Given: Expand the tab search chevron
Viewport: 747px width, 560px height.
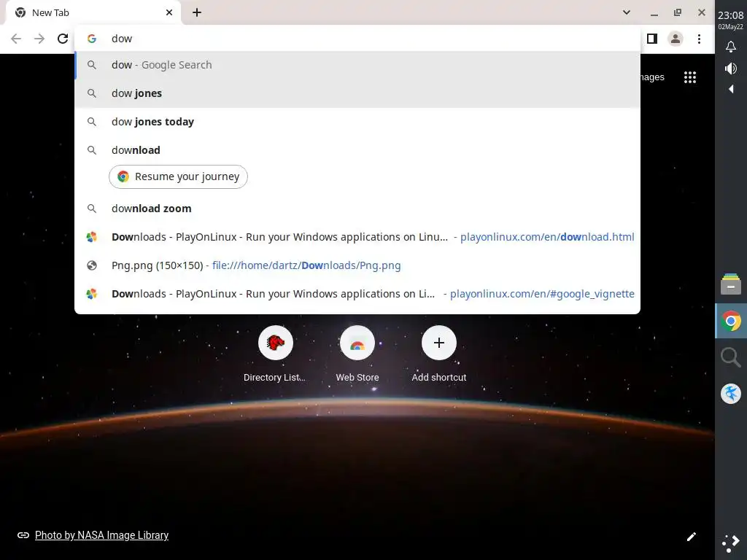Looking at the screenshot, I should [x=627, y=12].
